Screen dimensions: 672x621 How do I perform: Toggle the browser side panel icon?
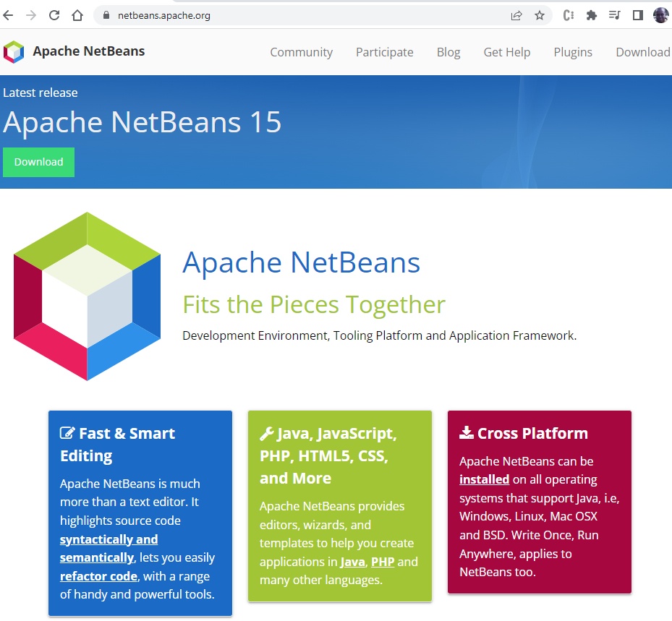[638, 16]
